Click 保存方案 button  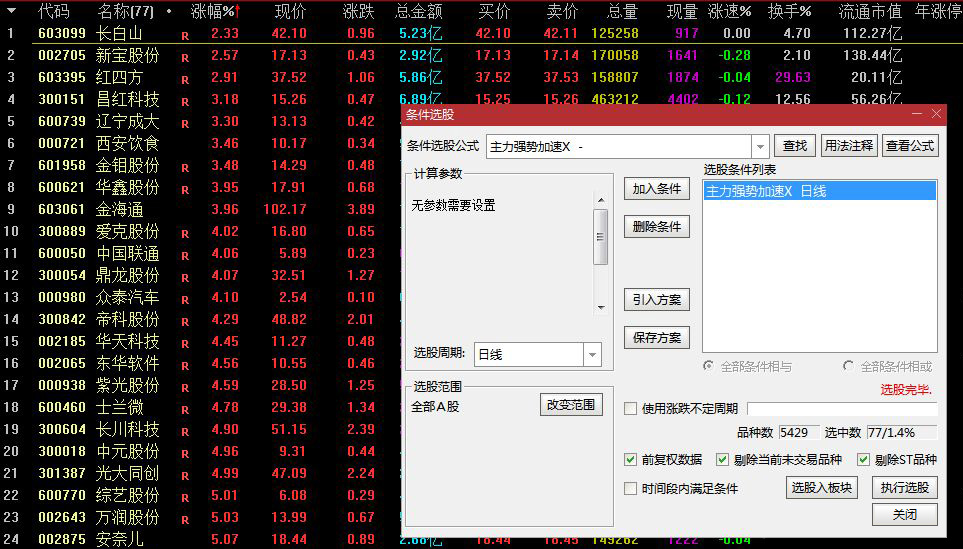point(657,338)
